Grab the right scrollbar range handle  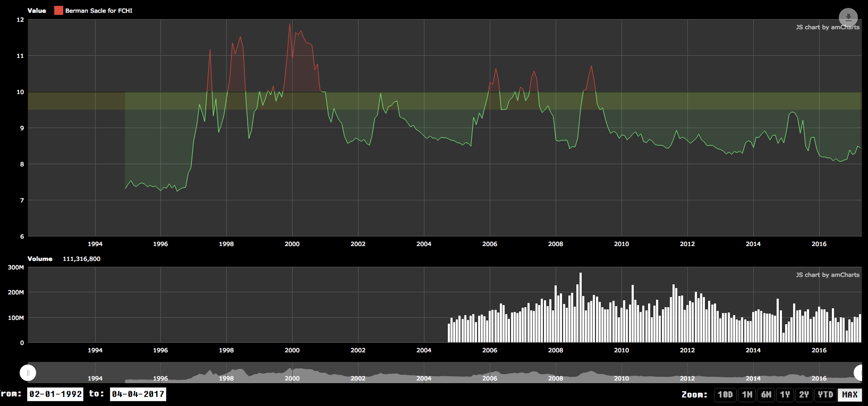tap(861, 373)
